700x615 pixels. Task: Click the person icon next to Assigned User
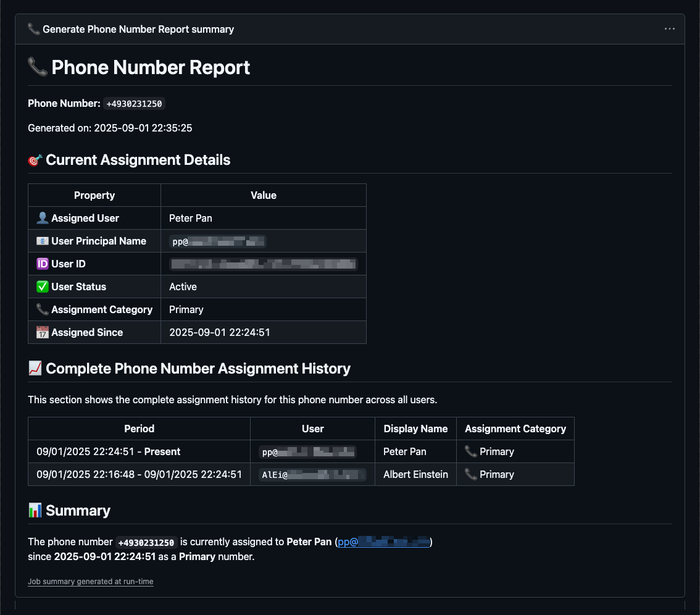43,218
